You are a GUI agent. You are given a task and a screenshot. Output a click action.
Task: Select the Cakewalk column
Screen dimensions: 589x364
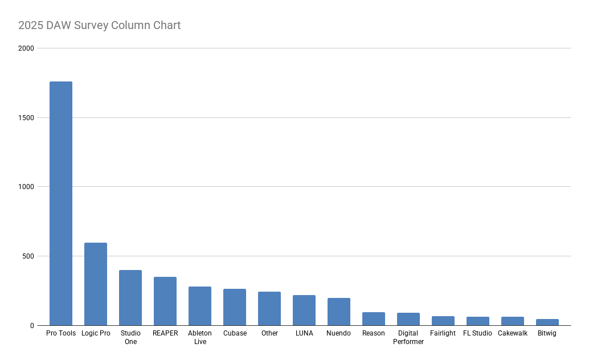pyautogui.click(x=512, y=321)
